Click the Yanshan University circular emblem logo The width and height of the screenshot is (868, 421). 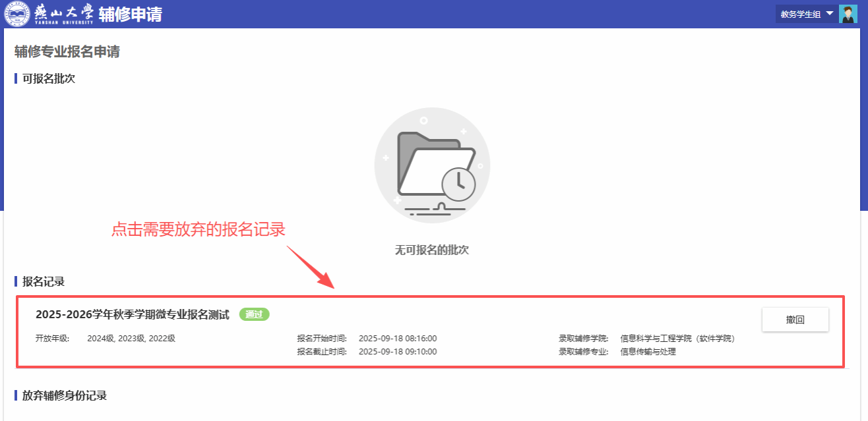click(x=16, y=14)
